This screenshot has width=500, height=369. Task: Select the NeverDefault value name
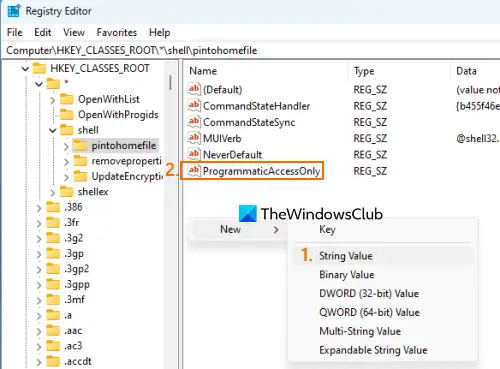click(x=232, y=155)
